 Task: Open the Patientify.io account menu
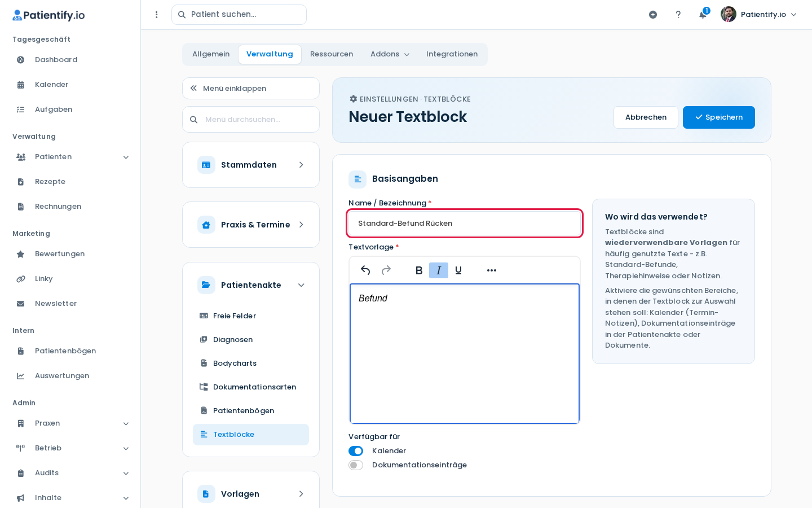[759, 15]
